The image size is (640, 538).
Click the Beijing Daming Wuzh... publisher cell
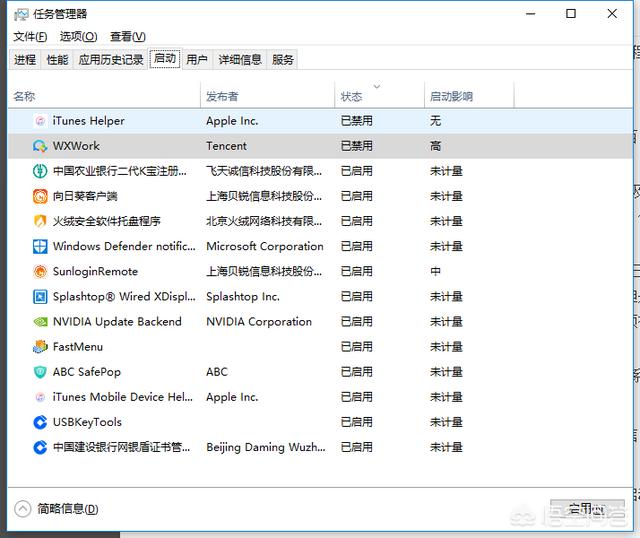(x=266, y=447)
